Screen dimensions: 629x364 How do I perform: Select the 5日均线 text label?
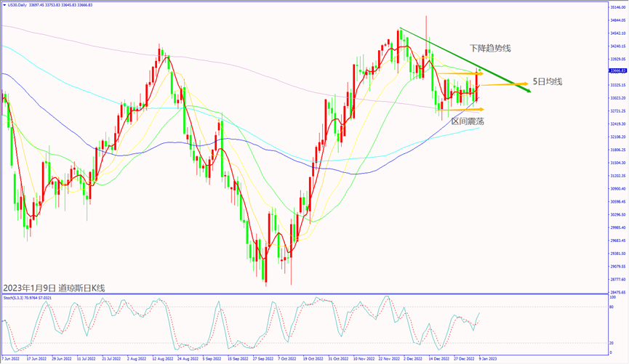tap(547, 81)
